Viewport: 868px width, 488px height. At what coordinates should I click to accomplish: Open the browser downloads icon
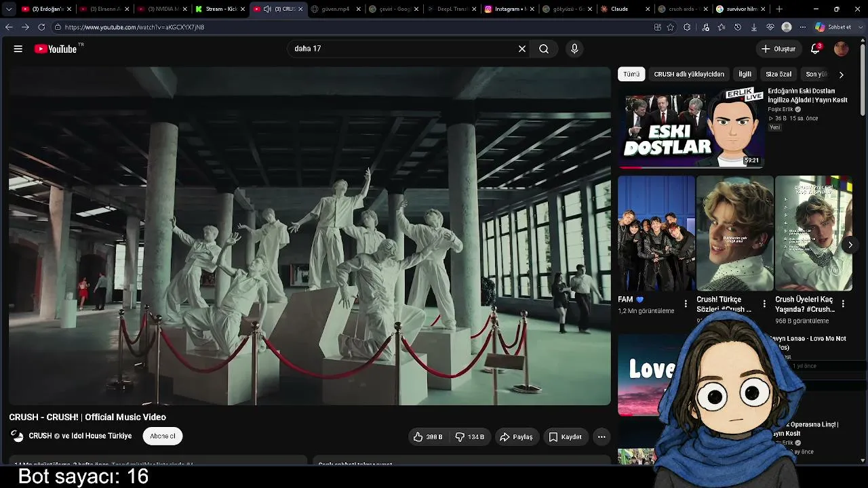[x=754, y=27]
